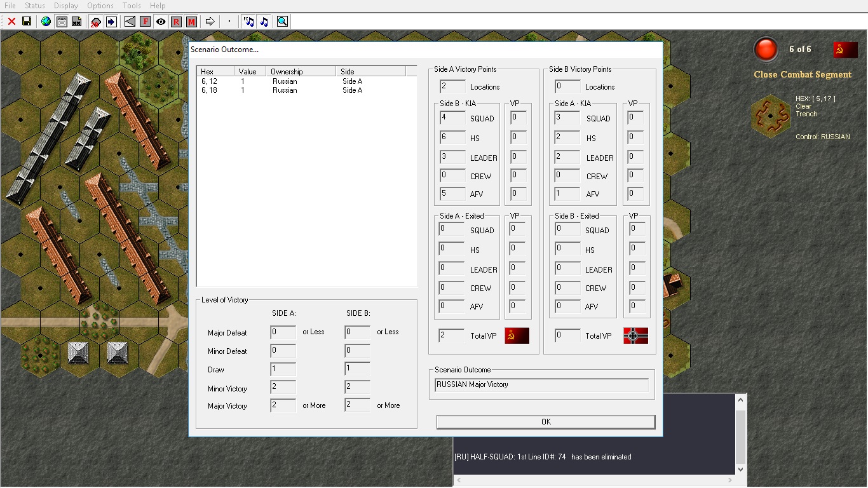The image size is (868, 488).
Task: Click the Scenario Outcome result text field
Action: coord(542,385)
